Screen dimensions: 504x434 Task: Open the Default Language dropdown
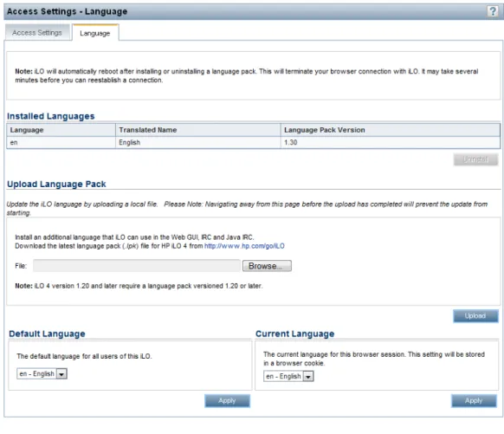tap(42, 373)
